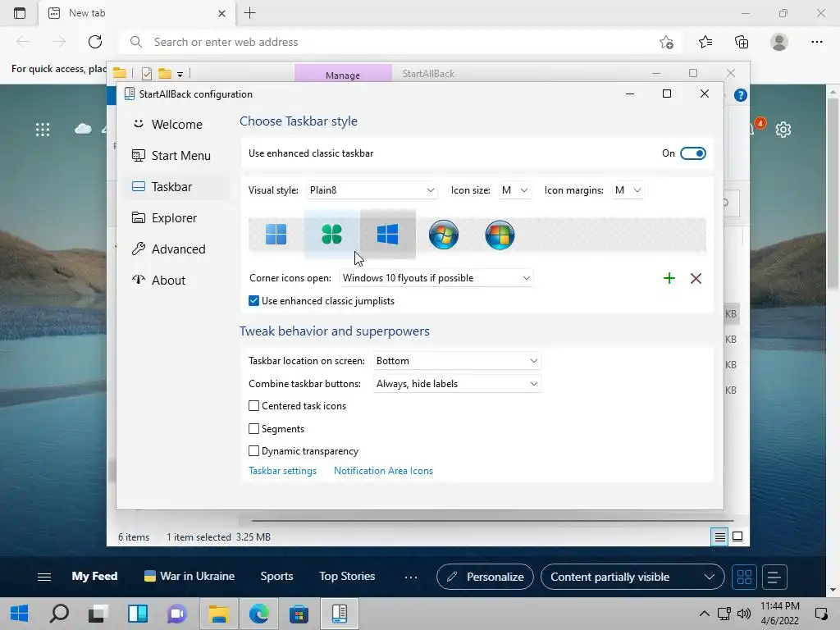
Task: Open taskbar Search magnifier
Action: click(x=59, y=614)
